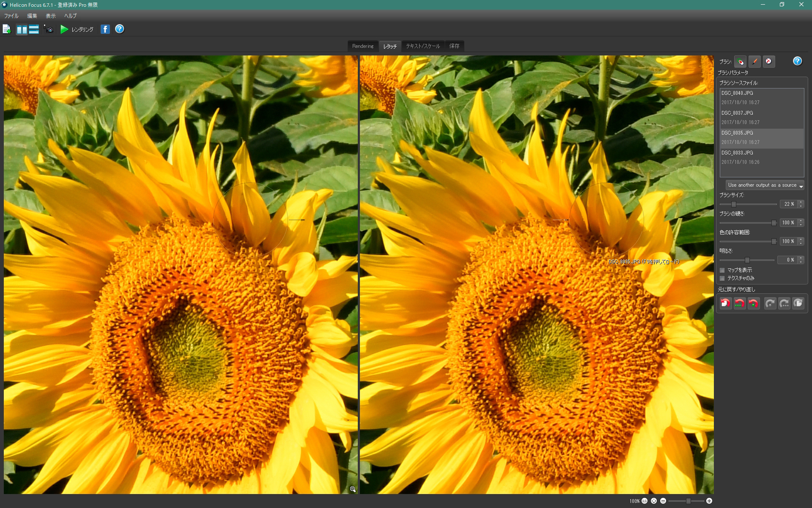Click the first red undo arrow icon
This screenshot has width=812, height=508.
click(726, 303)
